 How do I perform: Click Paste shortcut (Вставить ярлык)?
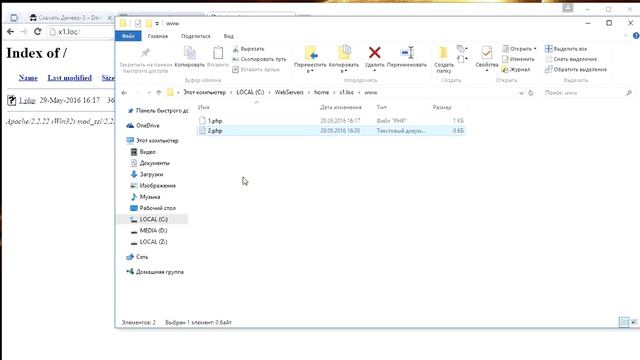click(256, 69)
